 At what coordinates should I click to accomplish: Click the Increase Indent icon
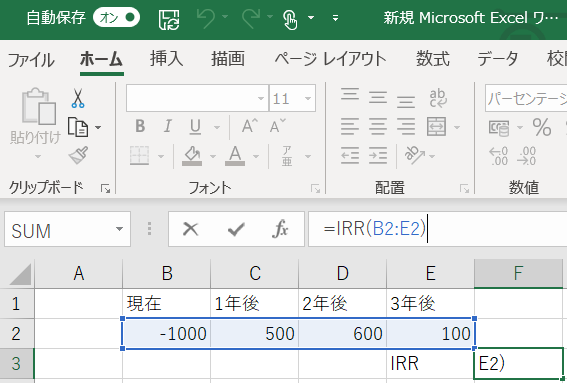[x=378, y=156]
